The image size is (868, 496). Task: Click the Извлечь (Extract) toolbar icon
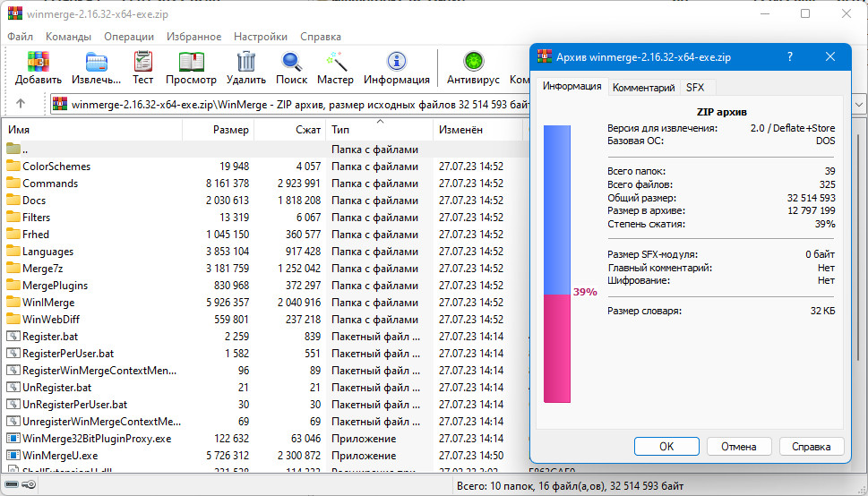tap(97, 61)
